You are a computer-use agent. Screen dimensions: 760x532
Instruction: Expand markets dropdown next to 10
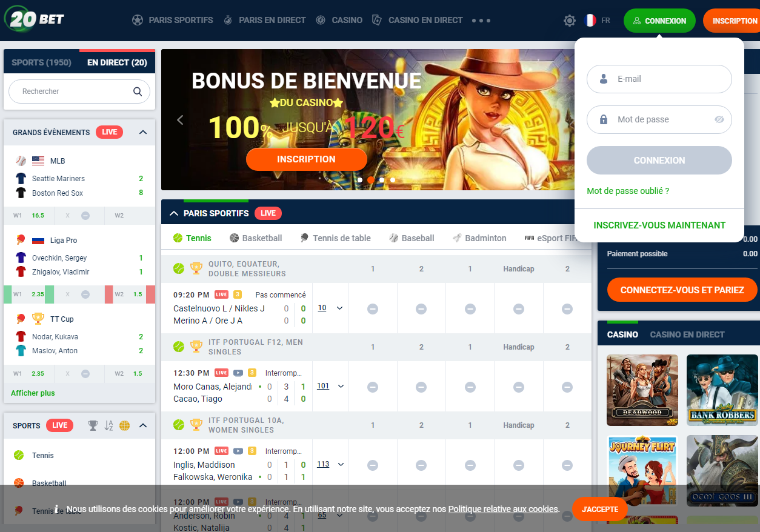point(339,308)
